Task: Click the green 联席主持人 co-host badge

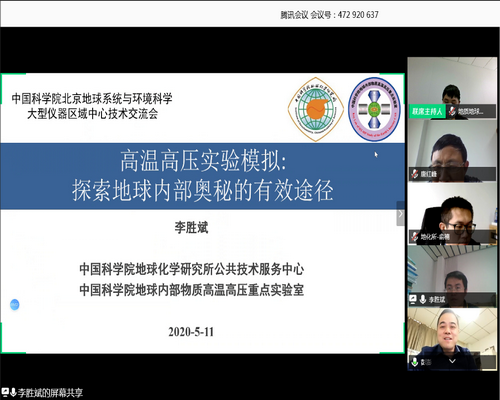Action: [427, 111]
